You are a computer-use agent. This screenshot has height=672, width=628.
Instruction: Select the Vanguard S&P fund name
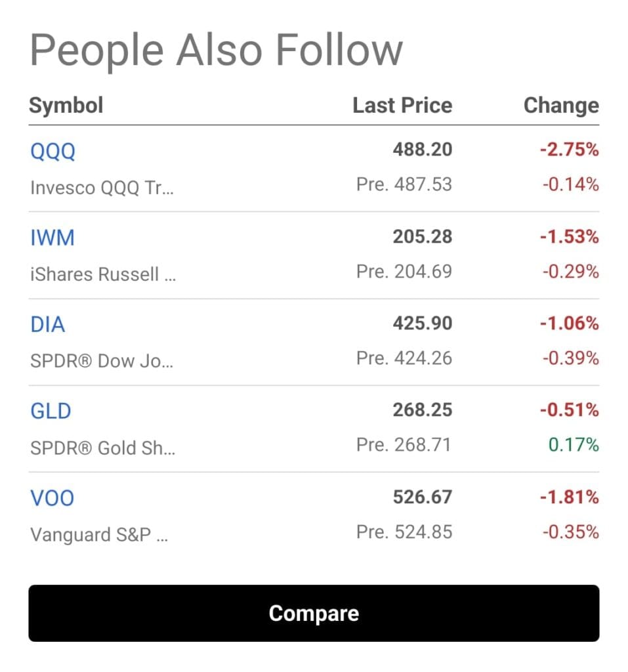[x=99, y=535]
